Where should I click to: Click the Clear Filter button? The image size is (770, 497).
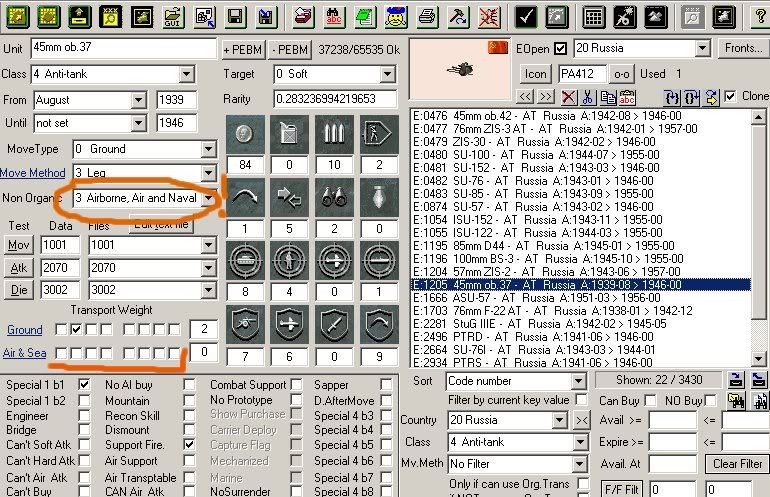point(737,464)
